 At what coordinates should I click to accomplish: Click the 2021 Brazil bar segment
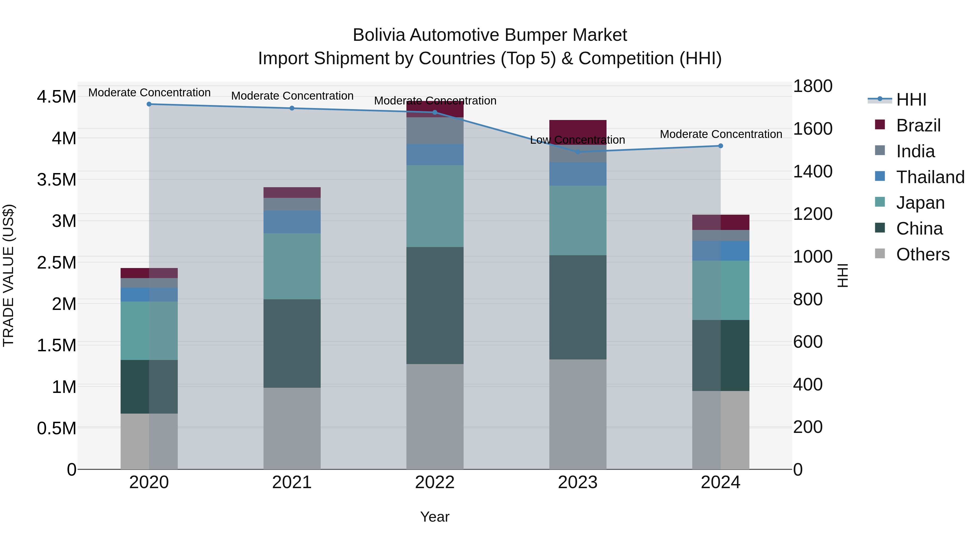(292, 193)
